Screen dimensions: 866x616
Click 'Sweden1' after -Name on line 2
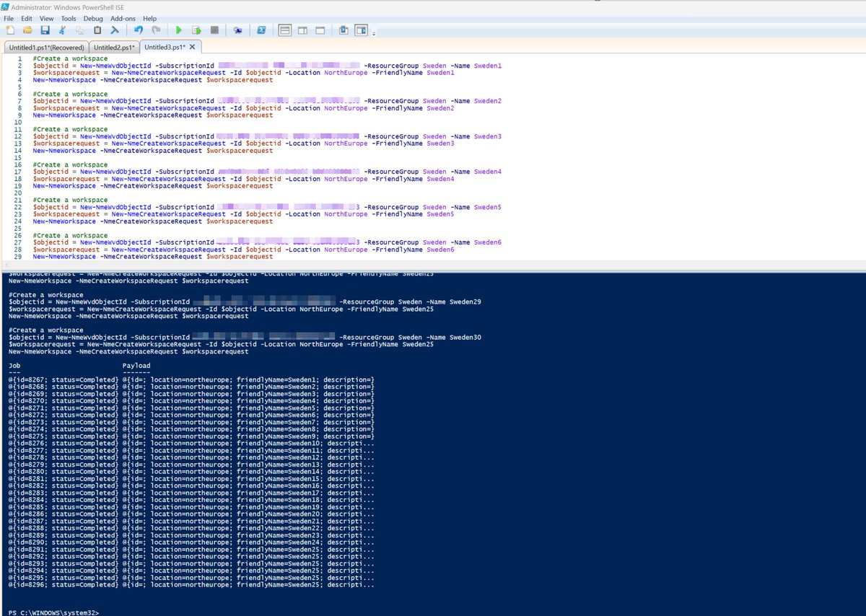[488, 66]
